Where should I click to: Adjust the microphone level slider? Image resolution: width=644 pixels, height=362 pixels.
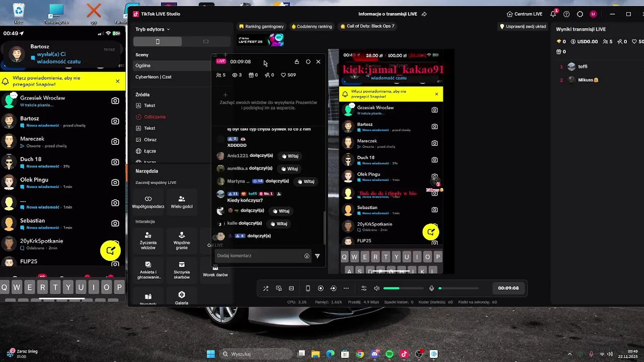coord(458,288)
